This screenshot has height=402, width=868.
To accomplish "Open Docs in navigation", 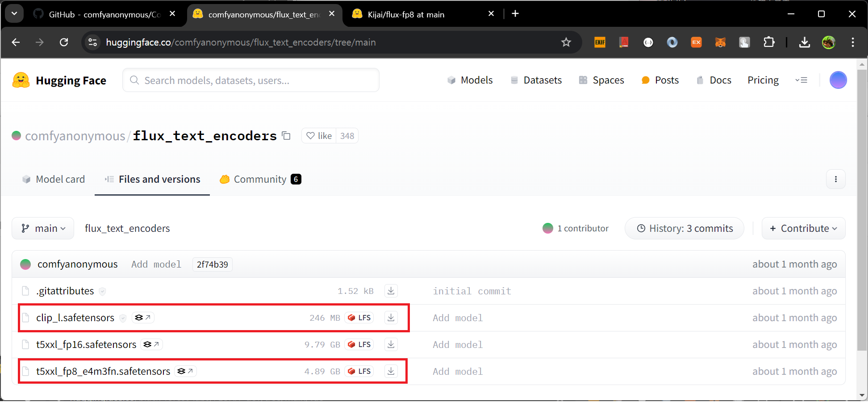I will point(714,80).
